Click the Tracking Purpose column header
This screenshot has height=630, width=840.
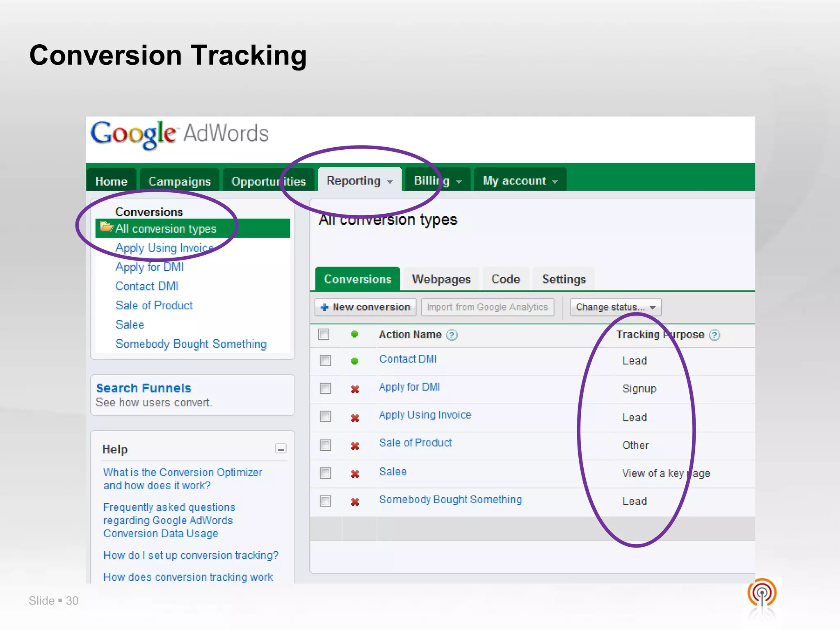click(x=660, y=335)
